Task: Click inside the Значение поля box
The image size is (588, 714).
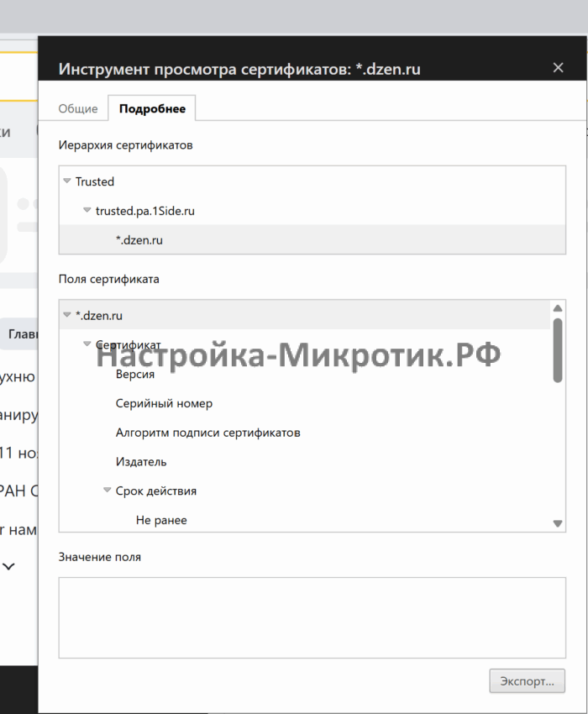Action: coord(312,618)
